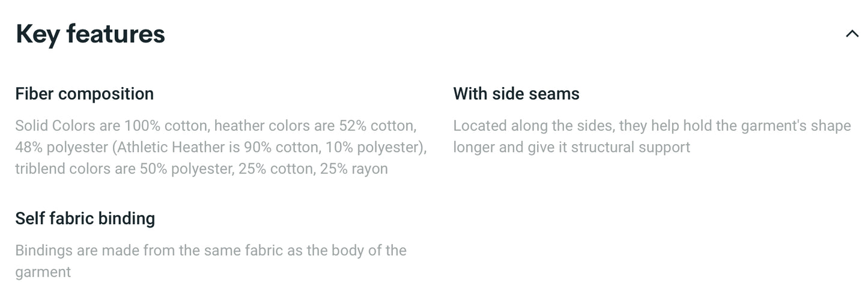Select the Self fabric binding heading
Image resolution: width=868 pixels, height=299 pixels.
point(85,218)
